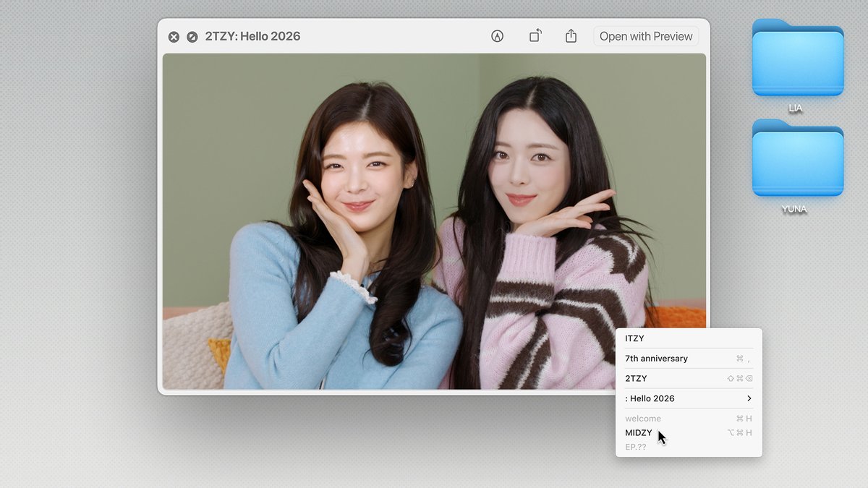Dismiss the preview with the X icon
This screenshot has width=868, height=488.
coord(173,36)
